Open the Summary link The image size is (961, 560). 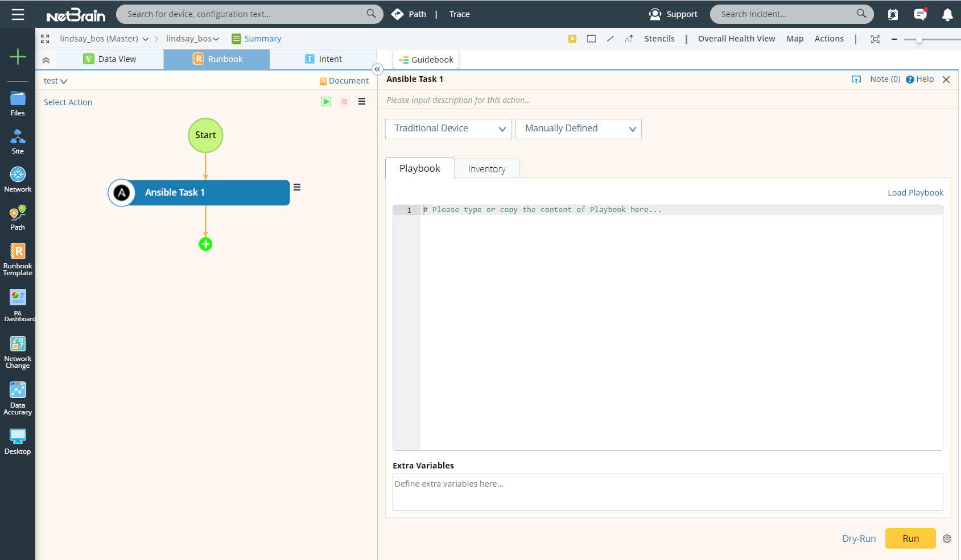pyautogui.click(x=257, y=39)
